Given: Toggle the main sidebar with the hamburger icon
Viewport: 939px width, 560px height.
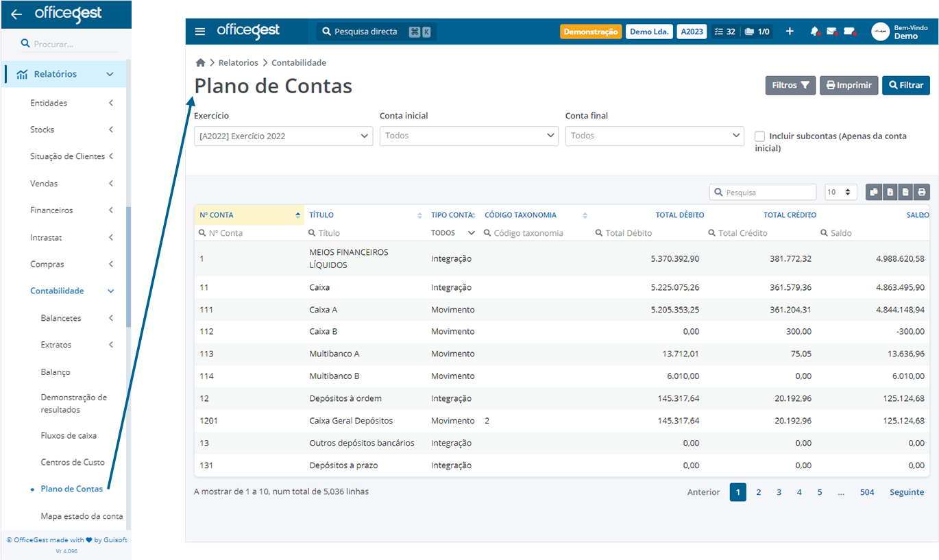Looking at the screenshot, I should click(199, 31).
